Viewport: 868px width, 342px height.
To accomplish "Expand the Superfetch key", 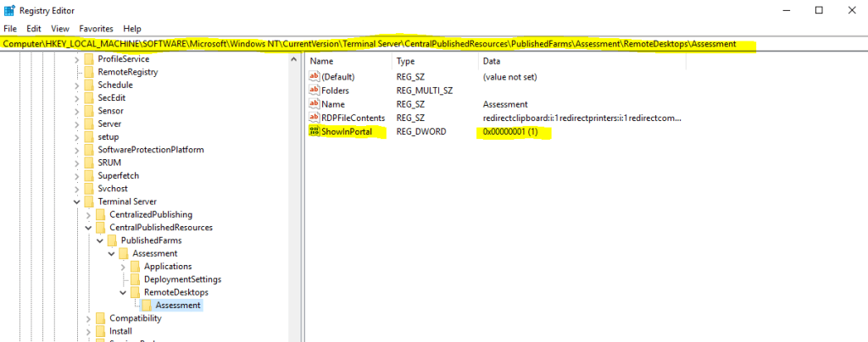I will click(77, 176).
